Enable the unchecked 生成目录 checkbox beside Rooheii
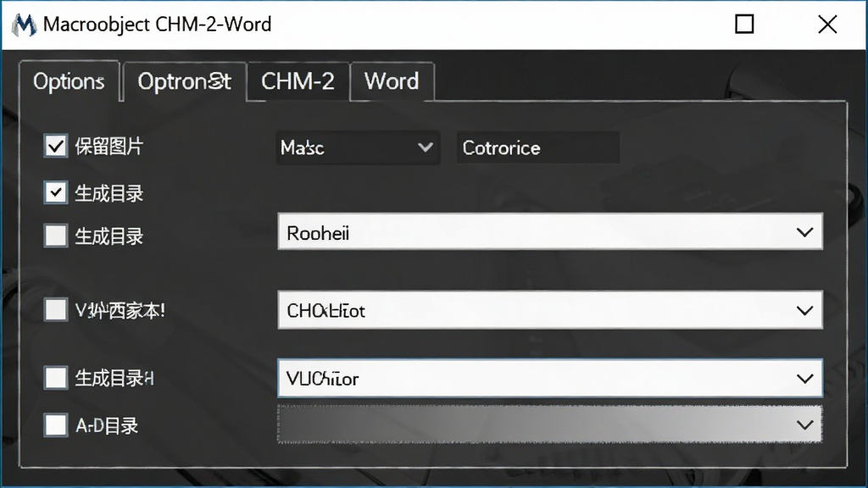Screen dimensions: 868x488 [55, 236]
